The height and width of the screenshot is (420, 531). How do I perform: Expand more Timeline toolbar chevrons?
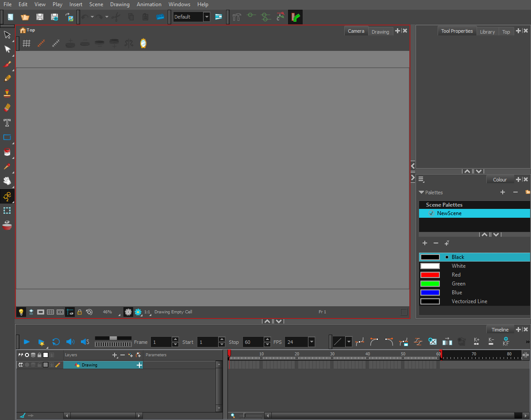coord(527,342)
